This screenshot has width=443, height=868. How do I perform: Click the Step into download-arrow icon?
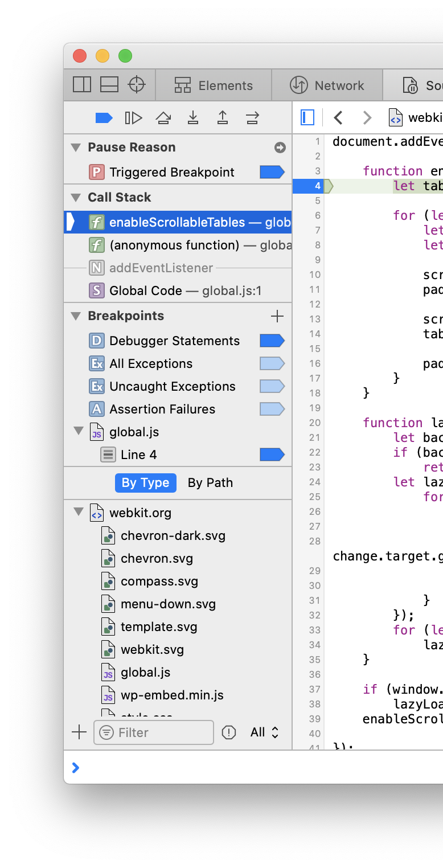click(193, 118)
